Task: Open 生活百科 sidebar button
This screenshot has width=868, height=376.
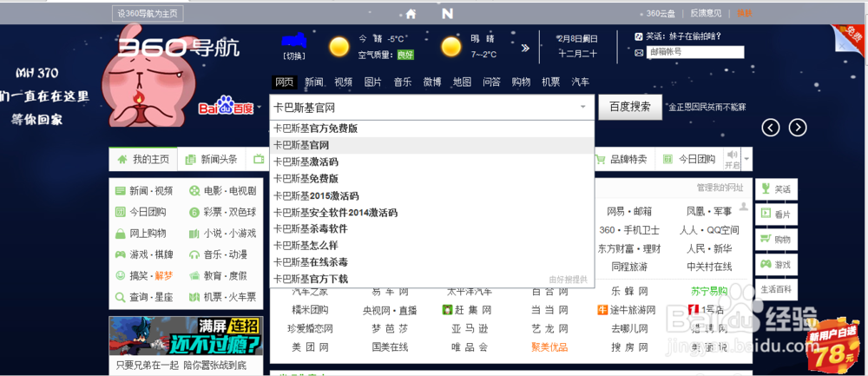Action: (776, 290)
